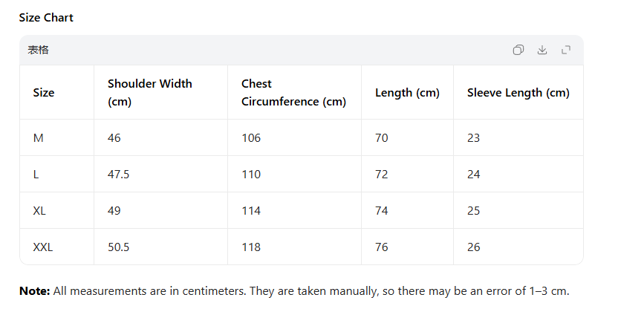Viewport: 644px width, 309px height.
Task: Click the chest value 118 cell
Action: (x=251, y=247)
